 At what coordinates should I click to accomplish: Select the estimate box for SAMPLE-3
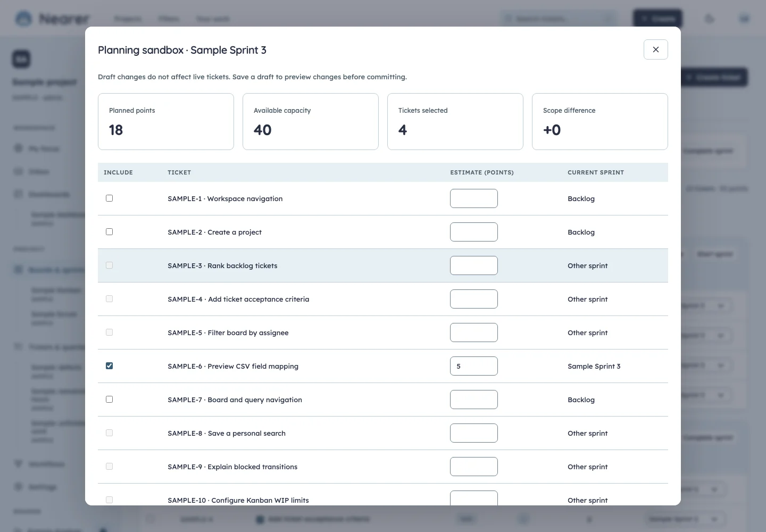click(x=474, y=265)
